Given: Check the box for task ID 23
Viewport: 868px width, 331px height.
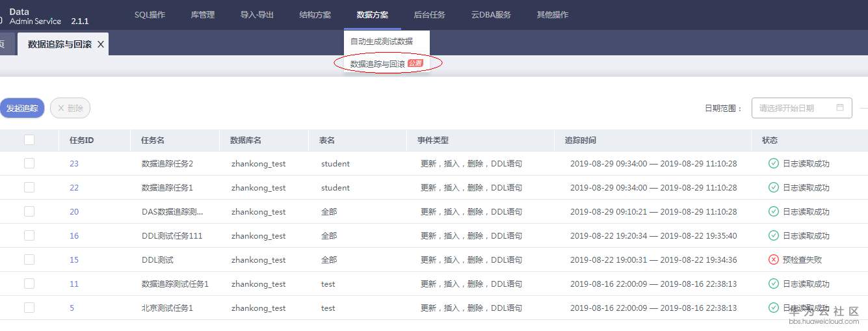Looking at the screenshot, I should coord(29,163).
